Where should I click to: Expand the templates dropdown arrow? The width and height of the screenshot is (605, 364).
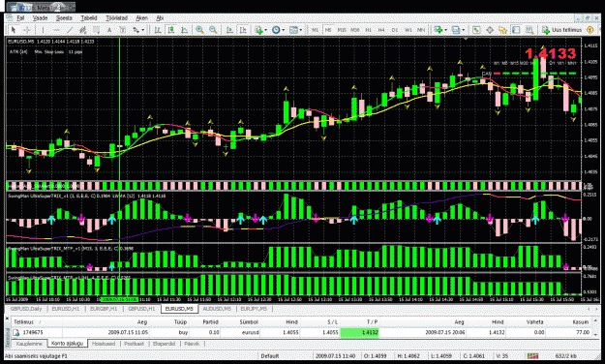click(x=301, y=30)
